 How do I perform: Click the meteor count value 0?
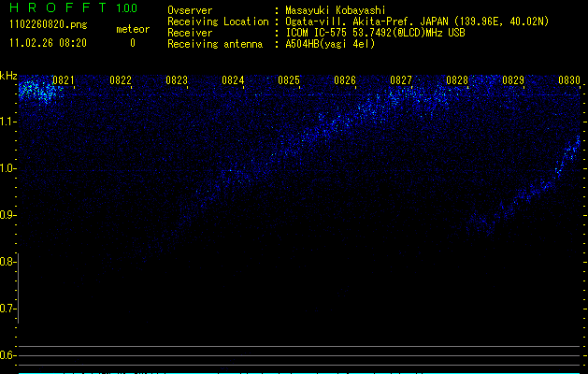[x=133, y=43]
